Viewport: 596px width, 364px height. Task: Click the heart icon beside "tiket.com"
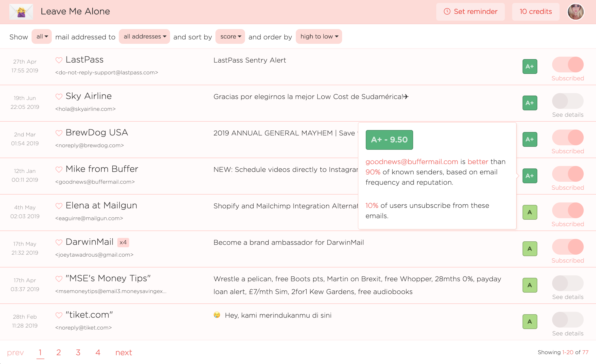click(x=59, y=315)
